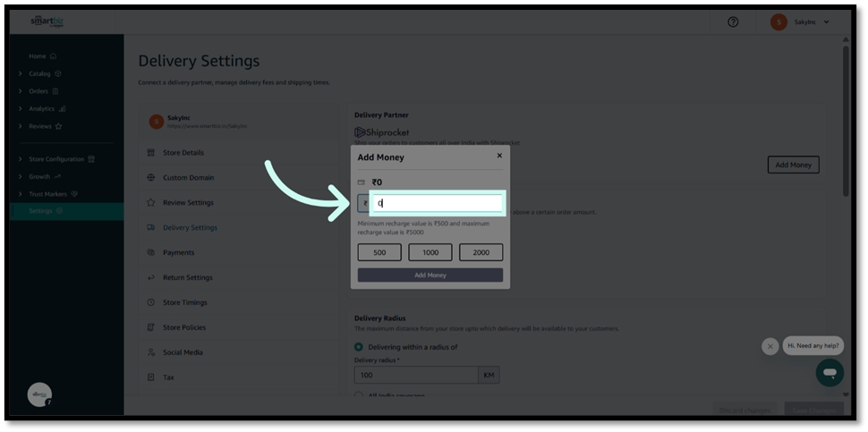Close the Add Money dialog

click(x=499, y=156)
